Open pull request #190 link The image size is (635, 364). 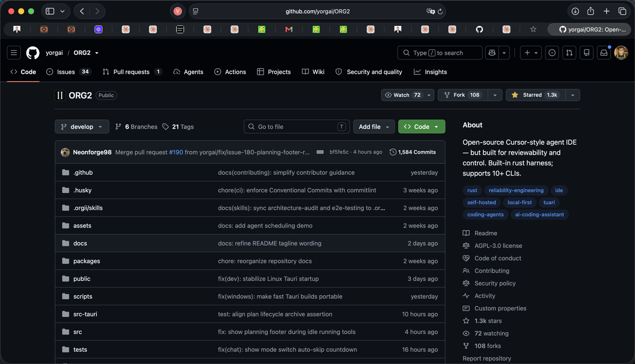tap(176, 152)
